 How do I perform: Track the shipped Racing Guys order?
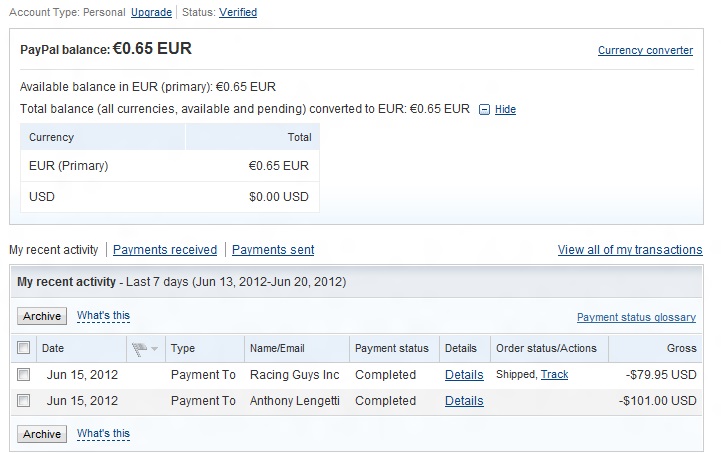pyautogui.click(x=554, y=375)
